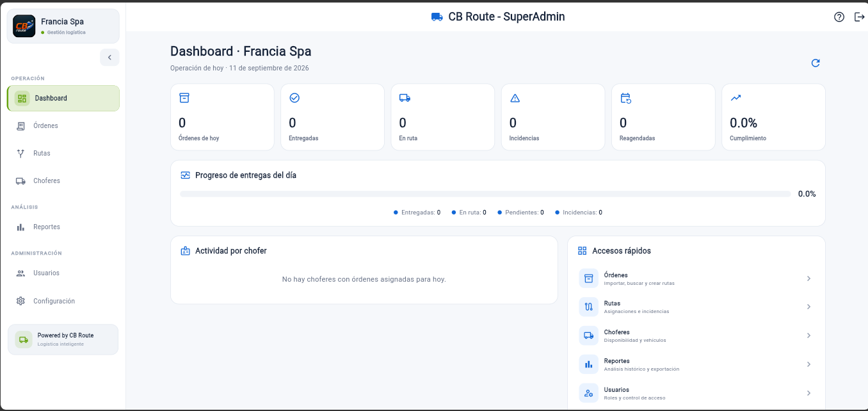Click the 'En ruta: 0' legend entry
This screenshot has width=868, height=411.
click(x=469, y=213)
